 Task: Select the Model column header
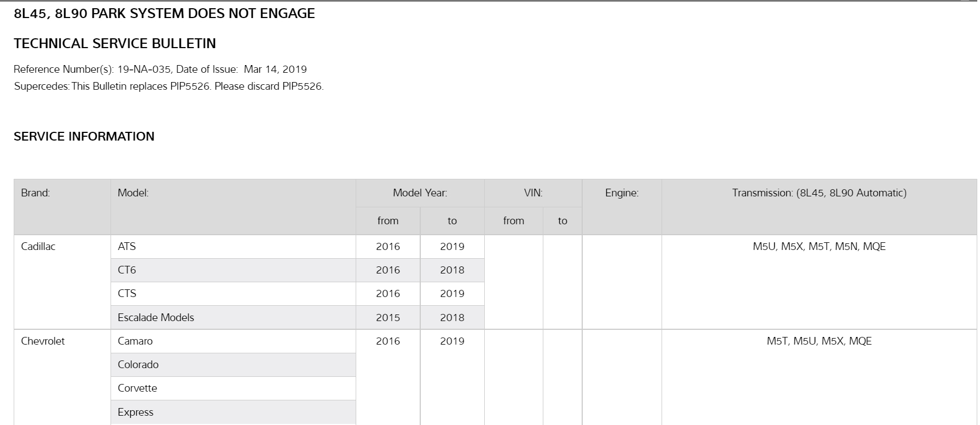[133, 193]
